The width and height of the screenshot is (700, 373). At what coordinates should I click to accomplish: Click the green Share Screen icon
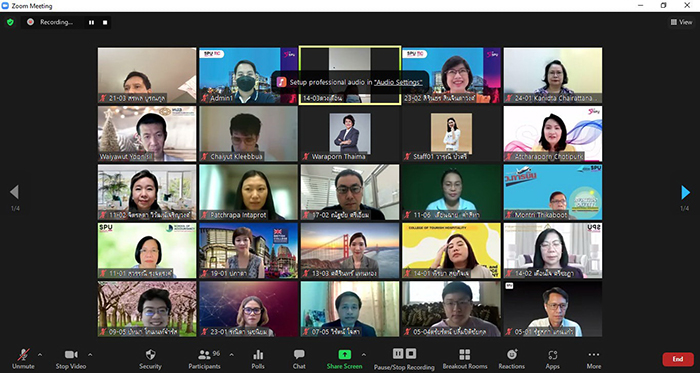click(x=344, y=355)
